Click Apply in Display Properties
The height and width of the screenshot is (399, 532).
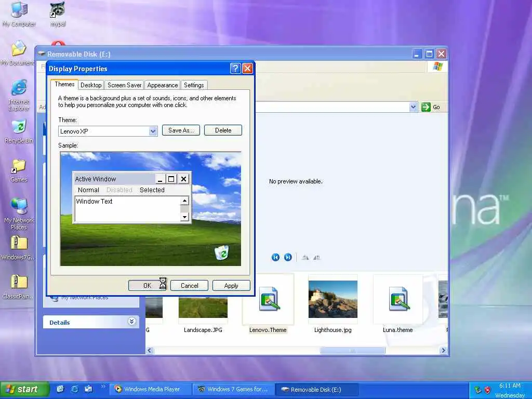click(x=231, y=286)
